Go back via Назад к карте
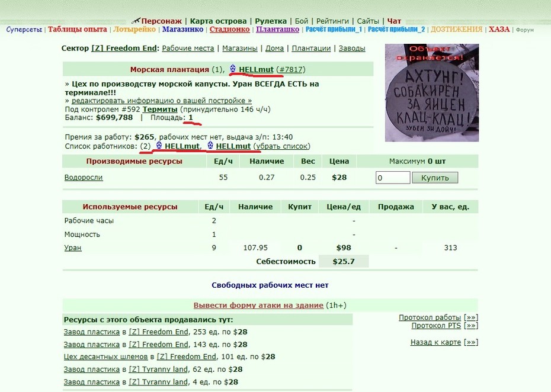This screenshot has width=551, height=392. [435, 342]
